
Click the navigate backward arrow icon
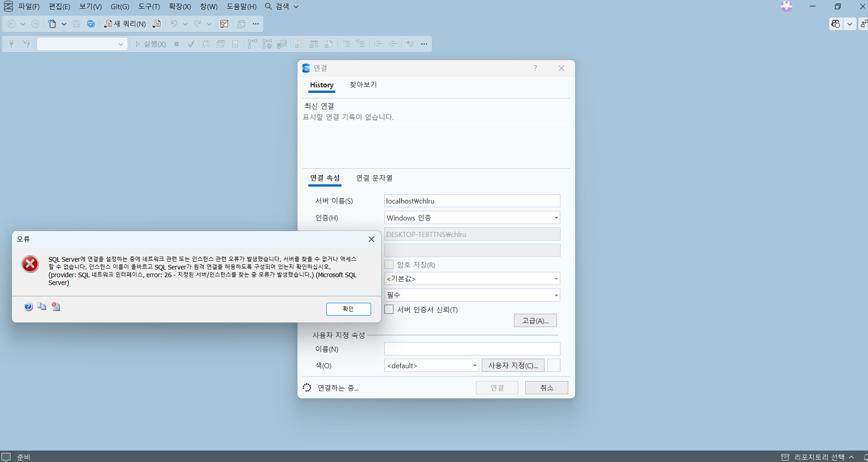coord(11,24)
